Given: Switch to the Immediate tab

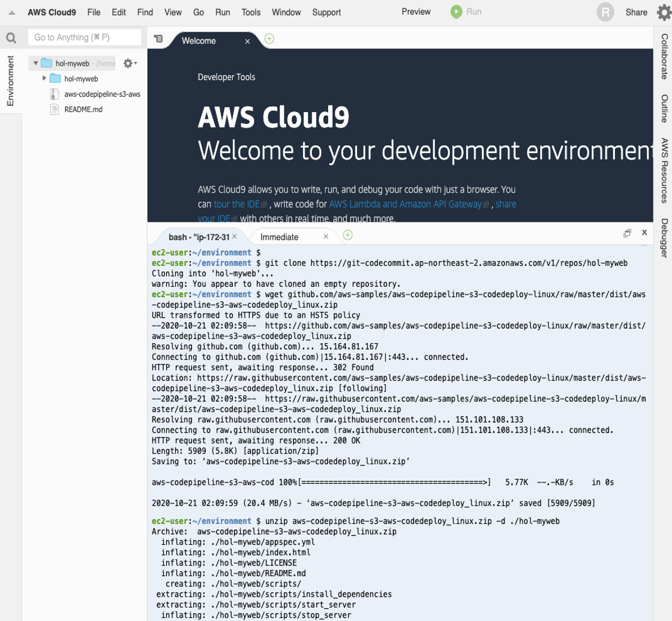Looking at the screenshot, I should point(280,237).
